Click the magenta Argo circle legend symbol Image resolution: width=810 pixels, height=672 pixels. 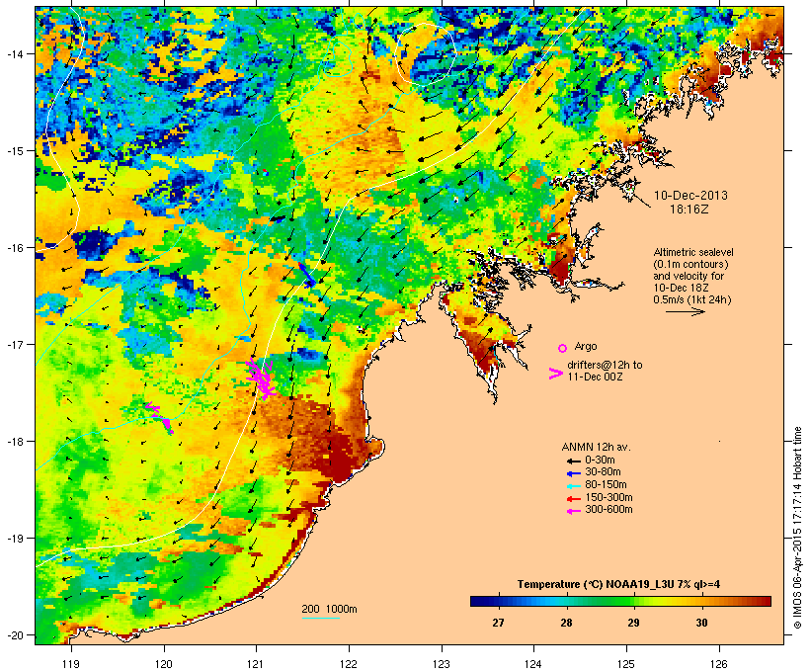(x=563, y=348)
